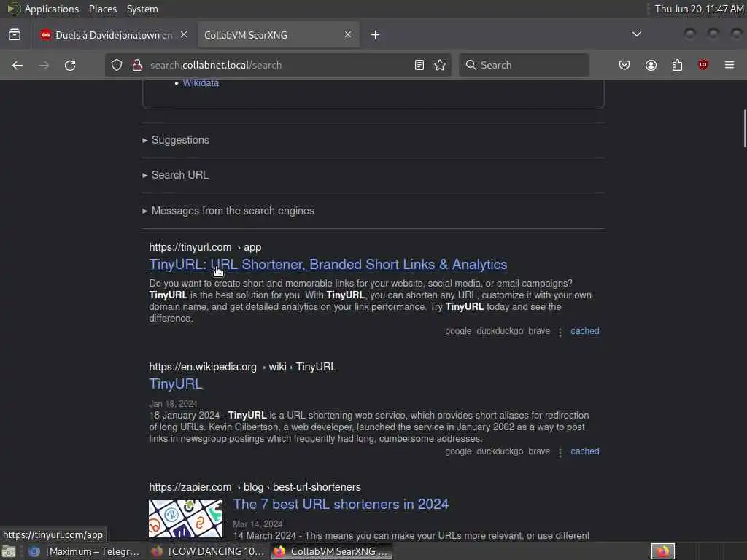Image resolution: width=747 pixels, height=560 pixels.
Task: Switch to the Duels à Davidéjonatown tab
Action: tap(113, 35)
